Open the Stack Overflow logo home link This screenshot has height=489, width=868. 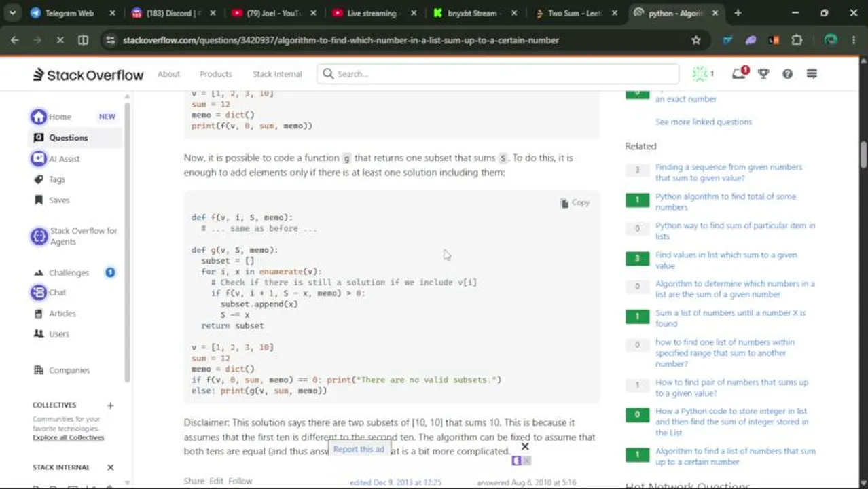click(x=88, y=75)
